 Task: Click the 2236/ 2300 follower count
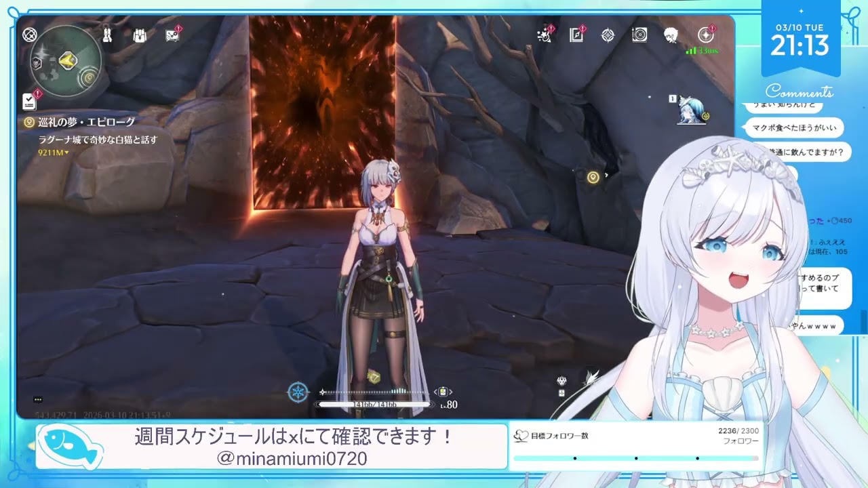tap(738, 431)
